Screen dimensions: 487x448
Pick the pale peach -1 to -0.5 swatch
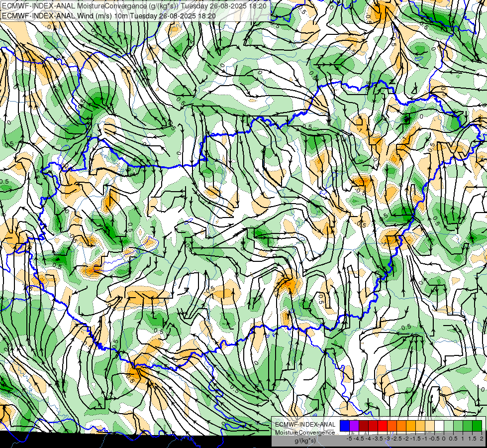tap(430, 426)
